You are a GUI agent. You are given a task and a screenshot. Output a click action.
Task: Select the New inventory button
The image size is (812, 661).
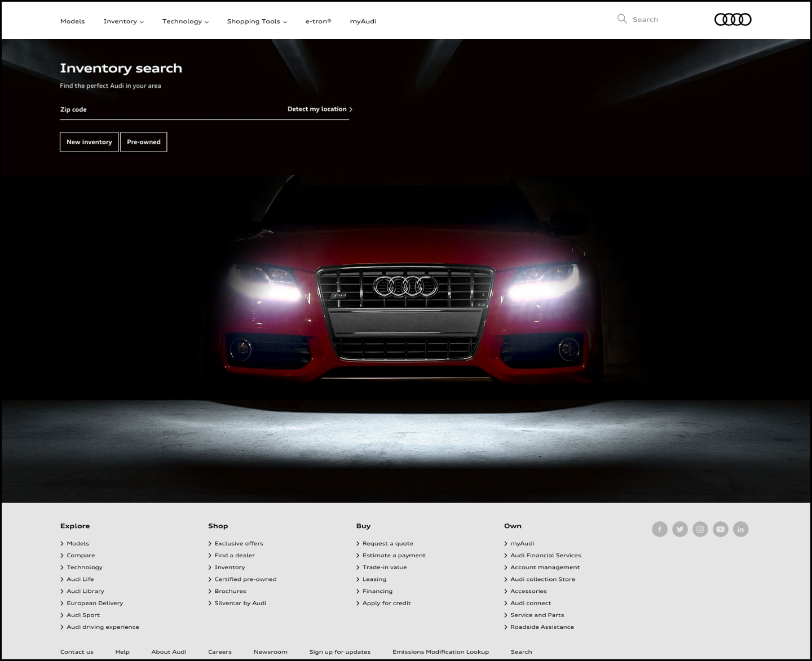point(89,142)
